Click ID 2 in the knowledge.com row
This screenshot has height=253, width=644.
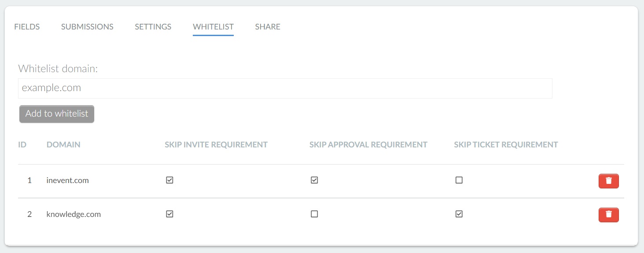[x=29, y=214]
